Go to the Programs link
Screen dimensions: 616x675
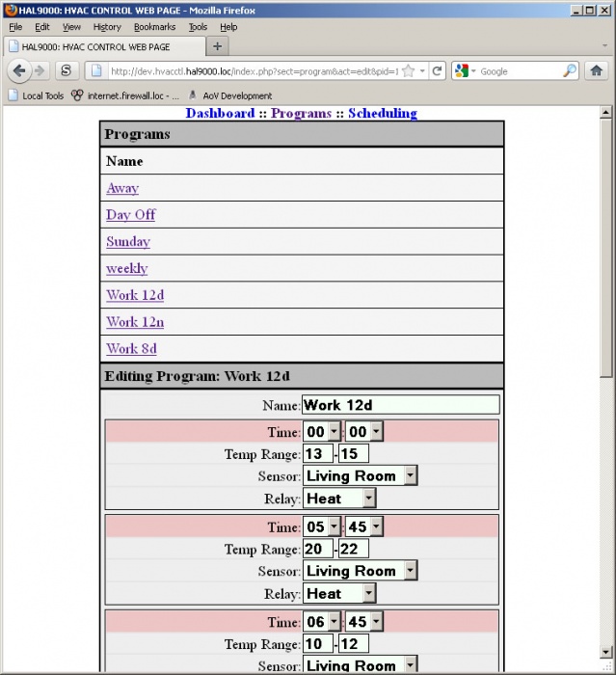pos(301,113)
